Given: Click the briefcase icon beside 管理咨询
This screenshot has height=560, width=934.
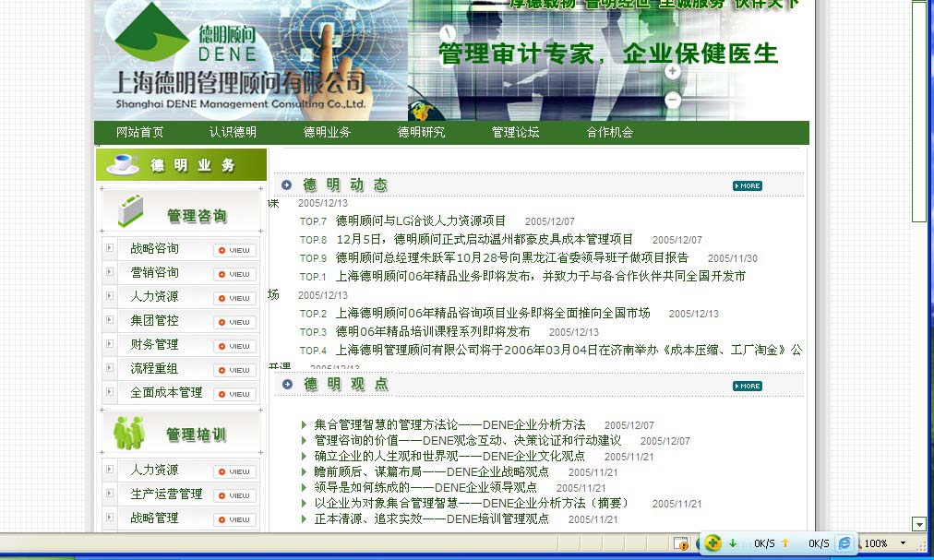Looking at the screenshot, I should pyautogui.click(x=130, y=210).
